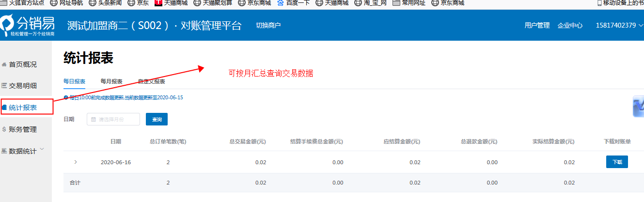Viewport: 644px width, 202px height.
Task: Click the dollar icon beside 账务管理
Action: (x=4, y=129)
